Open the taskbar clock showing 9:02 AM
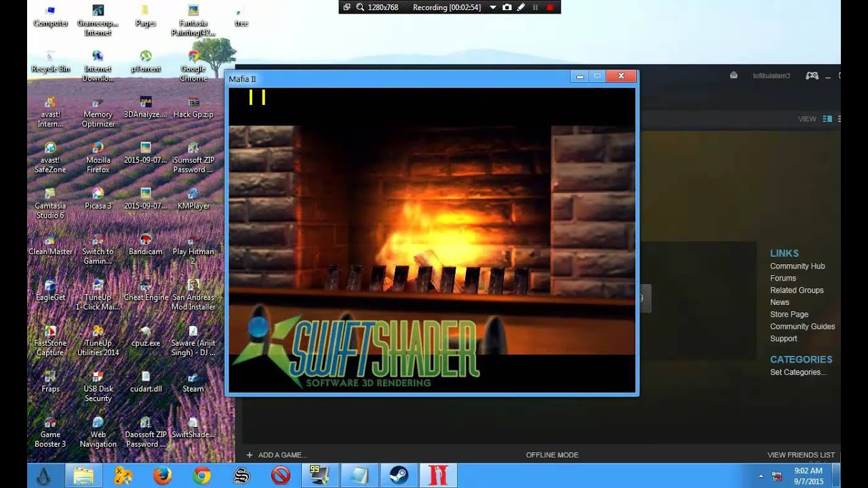 (807, 476)
